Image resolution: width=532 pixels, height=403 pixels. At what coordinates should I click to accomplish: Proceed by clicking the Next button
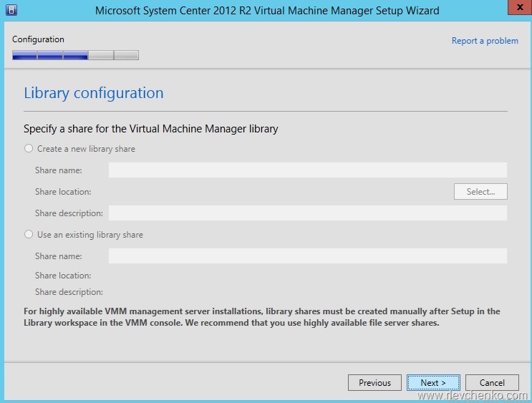pyautogui.click(x=433, y=383)
